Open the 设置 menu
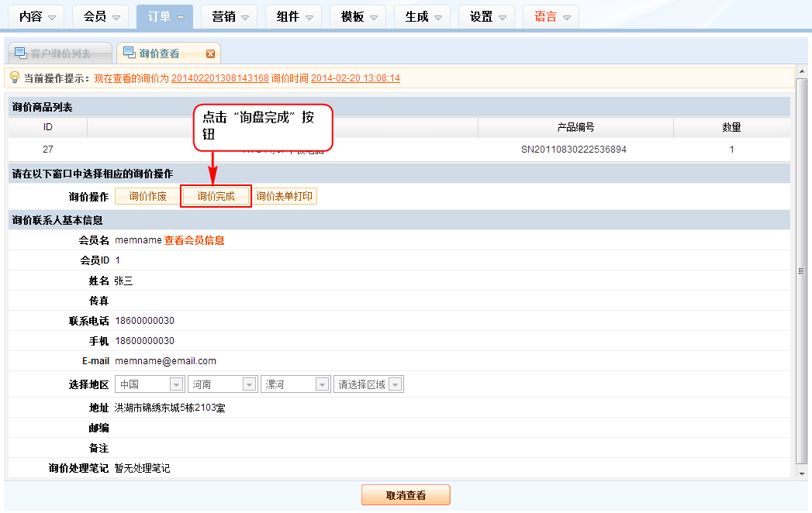Image resolution: width=812 pixels, height=513 pixels. click(x=490, y=16)
